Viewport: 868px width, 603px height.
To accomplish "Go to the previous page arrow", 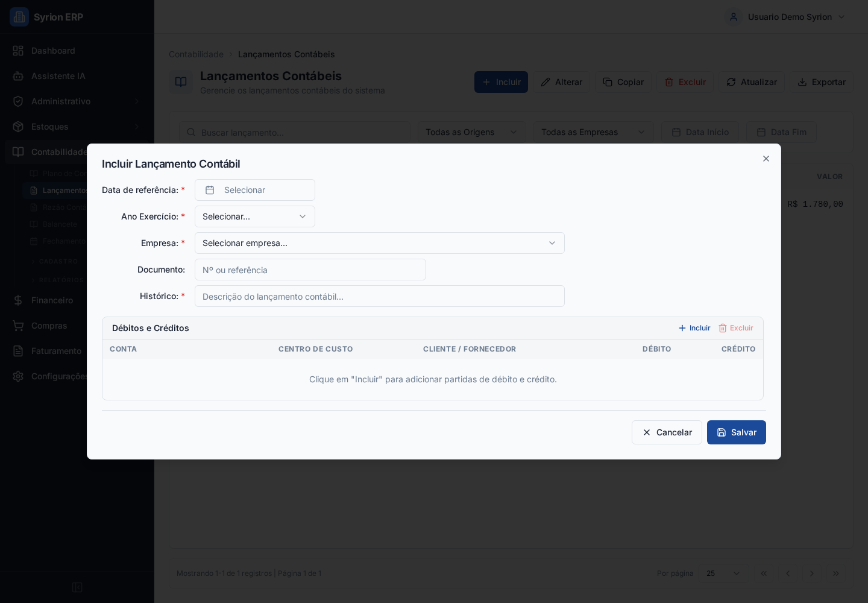I will coord(788,573).
